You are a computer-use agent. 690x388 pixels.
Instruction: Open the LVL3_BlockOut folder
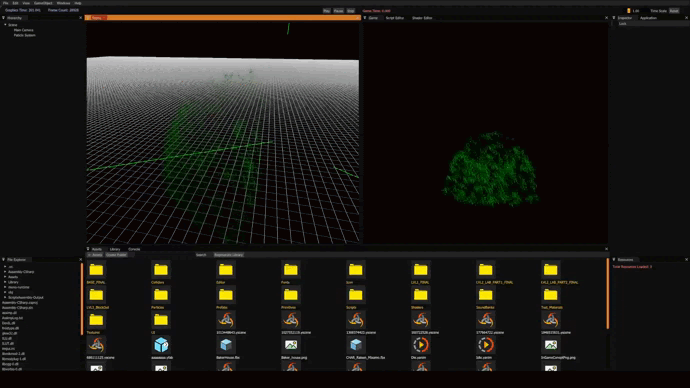click(x=96, y=295)
